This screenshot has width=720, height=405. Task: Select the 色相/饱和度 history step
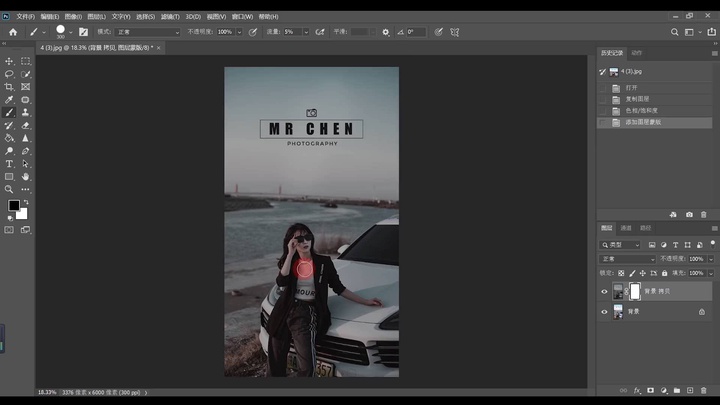pos(641,110)
